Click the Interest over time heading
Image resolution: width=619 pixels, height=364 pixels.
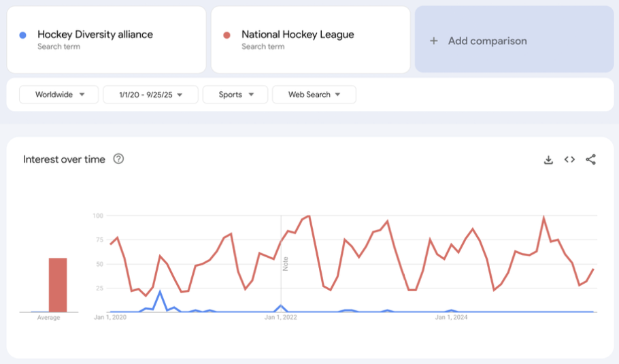[64, 159]
